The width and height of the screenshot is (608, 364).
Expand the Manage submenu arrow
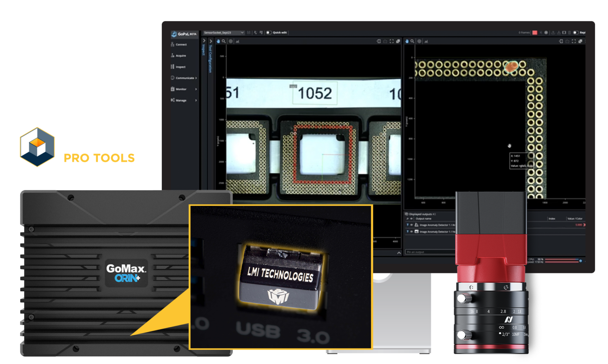196,100
